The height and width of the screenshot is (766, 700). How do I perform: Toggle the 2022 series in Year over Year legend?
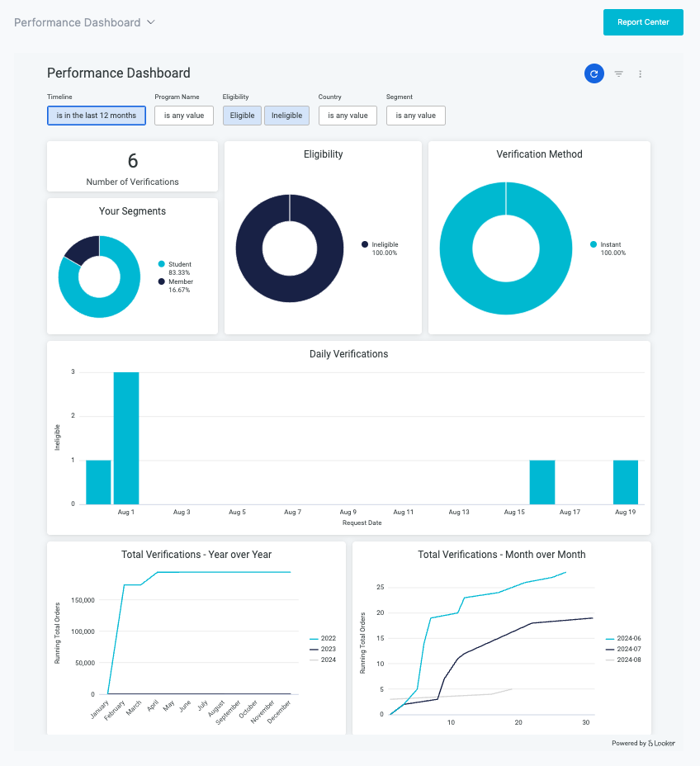pos(323,639)
